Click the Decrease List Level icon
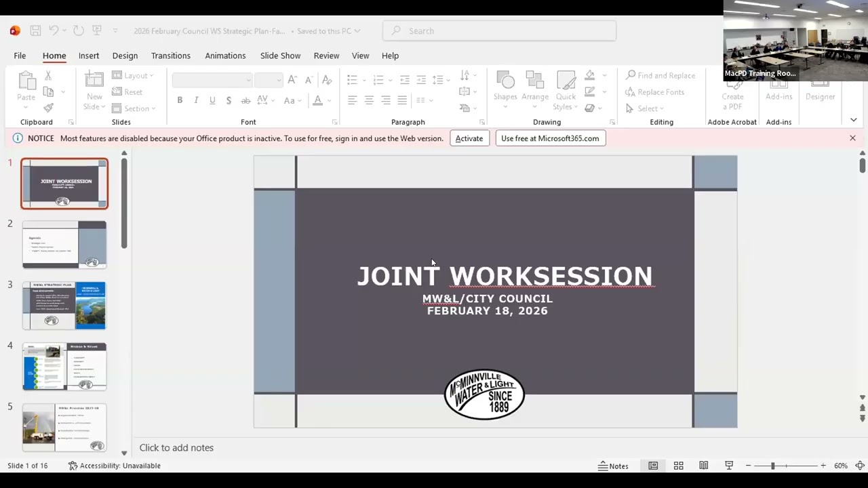868x488 pixels. tap(405, 79)
